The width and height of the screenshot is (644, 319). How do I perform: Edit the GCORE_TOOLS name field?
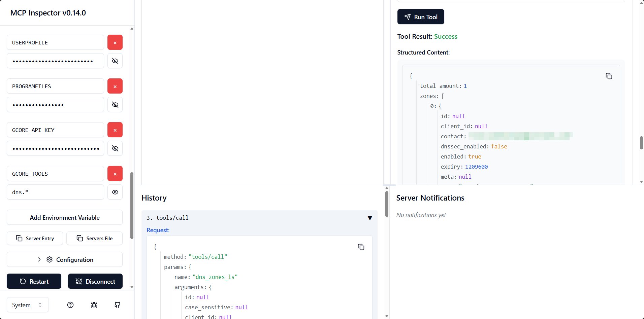click(x=55, y=174)
